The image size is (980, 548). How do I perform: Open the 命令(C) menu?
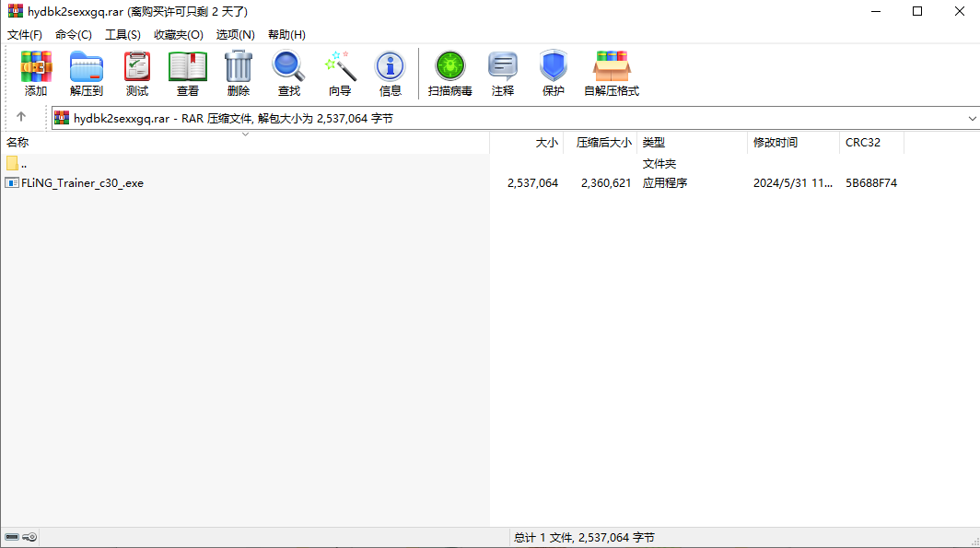(x=73, y=35)
